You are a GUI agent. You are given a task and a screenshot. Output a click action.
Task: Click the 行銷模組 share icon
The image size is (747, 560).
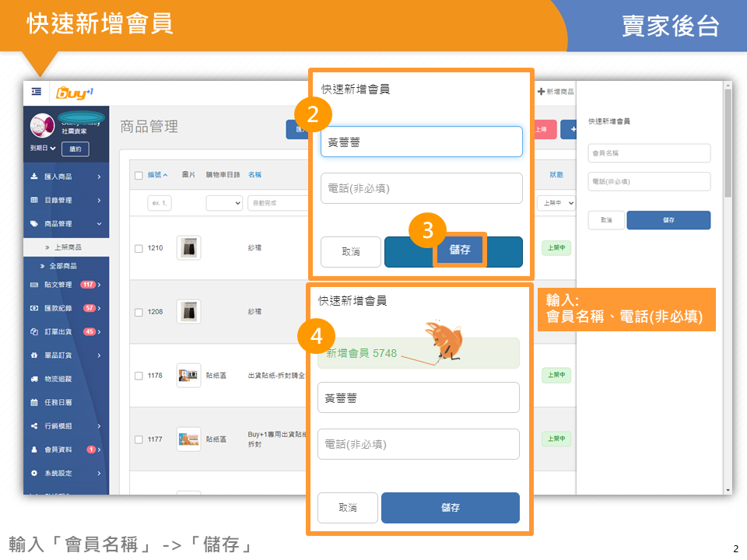coord(34,425)
